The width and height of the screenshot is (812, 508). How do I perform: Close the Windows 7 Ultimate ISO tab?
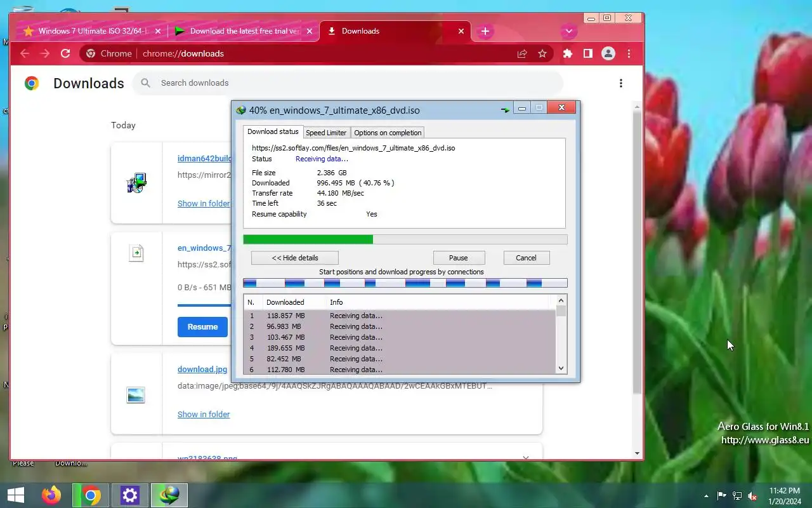tap(158, 31)
